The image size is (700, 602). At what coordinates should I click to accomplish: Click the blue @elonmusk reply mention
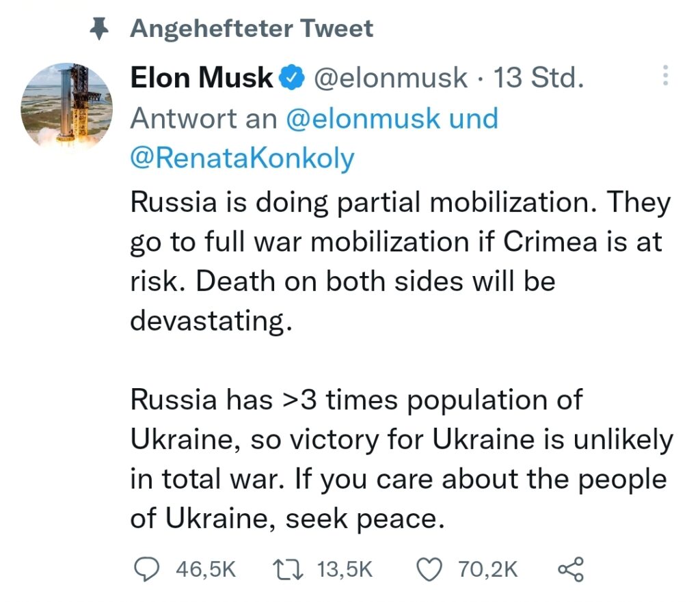tap(362, 118)
